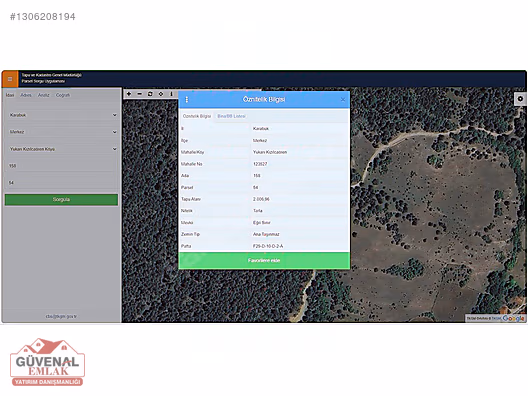This screenshot has width=528, height=396.
Task: Click the locate target toolbar icon
Action: tap(161, 94)
